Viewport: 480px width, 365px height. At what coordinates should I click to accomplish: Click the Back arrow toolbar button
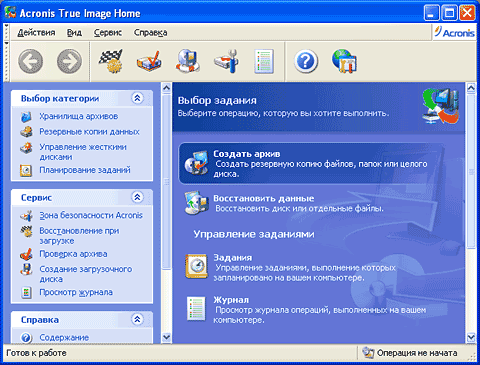tap(30, 61)
